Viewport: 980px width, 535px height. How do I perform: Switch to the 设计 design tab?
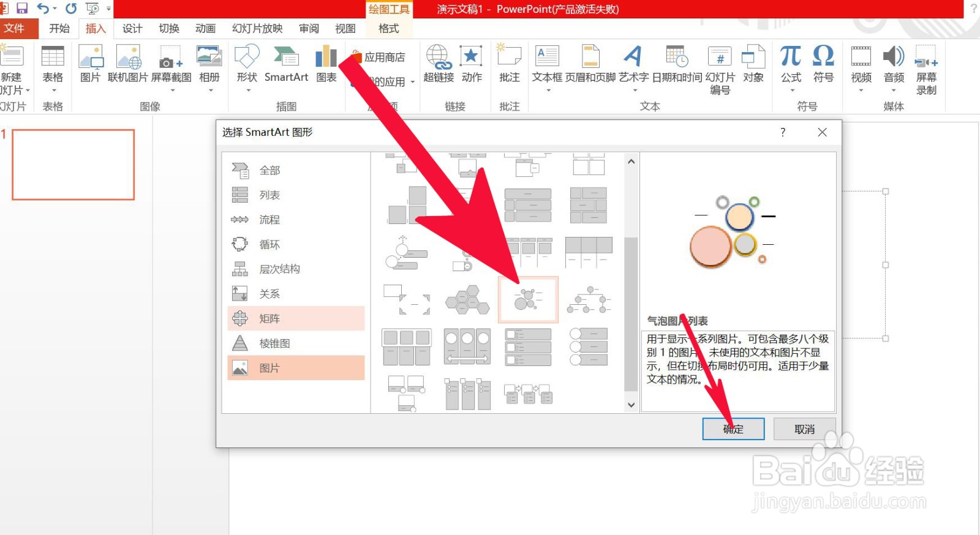coord(132,28)
